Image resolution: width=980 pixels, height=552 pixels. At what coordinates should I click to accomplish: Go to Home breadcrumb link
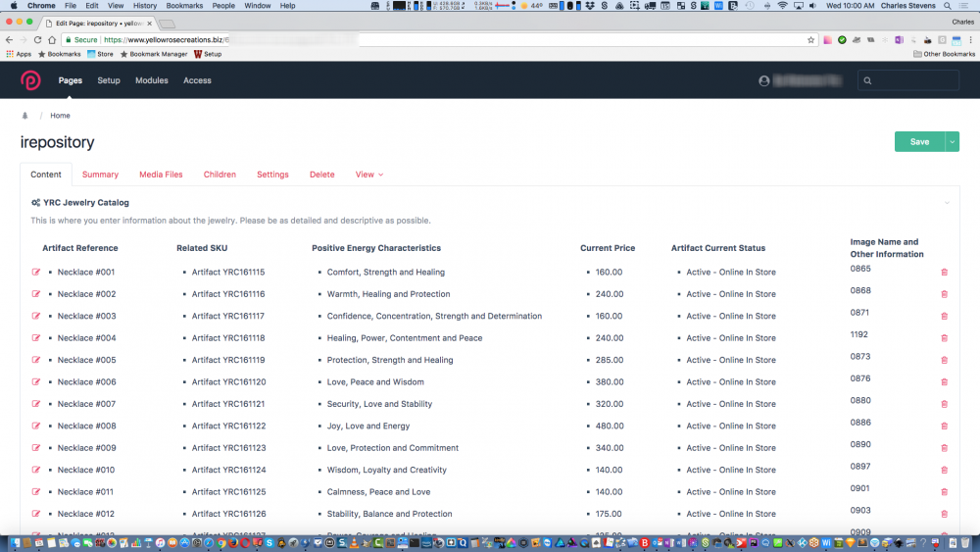[60, 116]
